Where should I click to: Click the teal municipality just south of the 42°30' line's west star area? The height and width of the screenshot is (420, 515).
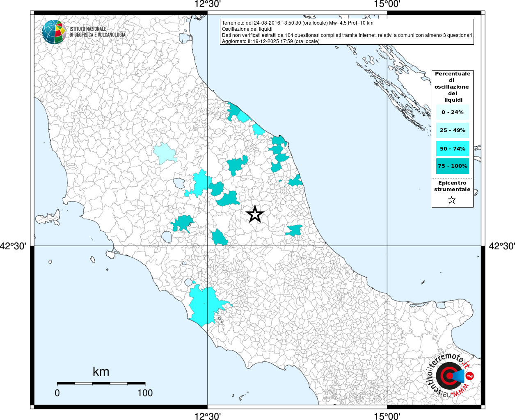(219, 237)
